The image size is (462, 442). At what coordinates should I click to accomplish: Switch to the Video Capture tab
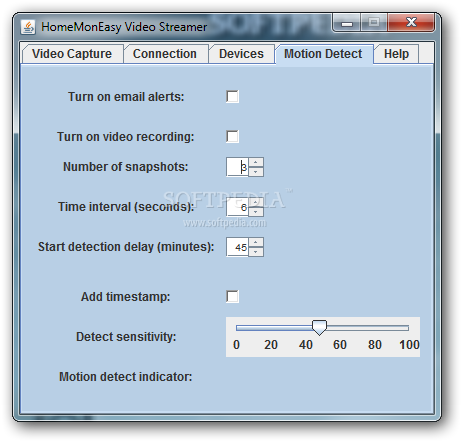point(72,54)
